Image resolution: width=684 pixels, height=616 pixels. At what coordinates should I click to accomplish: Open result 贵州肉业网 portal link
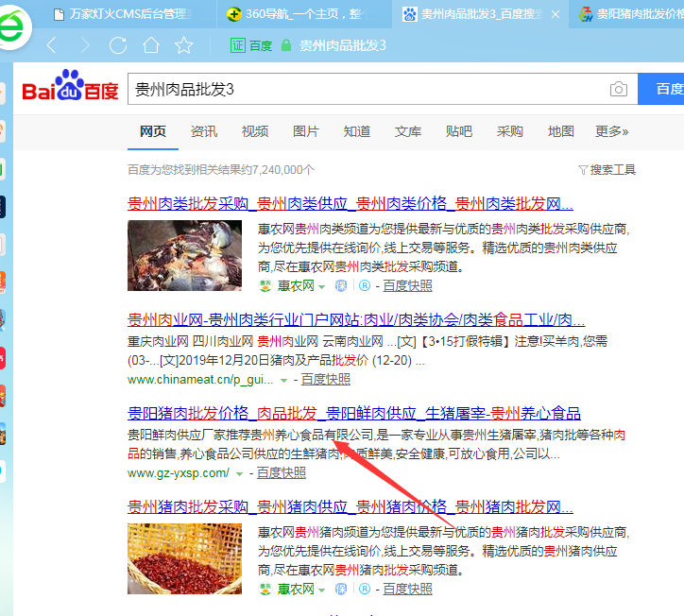tap(356, 319)
